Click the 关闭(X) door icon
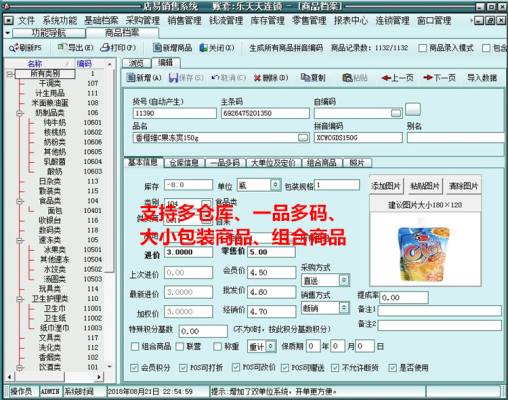 tap(203, 48)
